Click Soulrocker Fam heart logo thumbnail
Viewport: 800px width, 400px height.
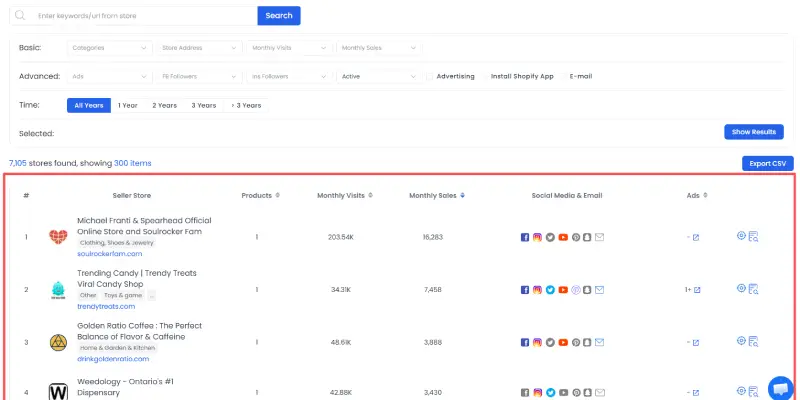coord(58,237)
